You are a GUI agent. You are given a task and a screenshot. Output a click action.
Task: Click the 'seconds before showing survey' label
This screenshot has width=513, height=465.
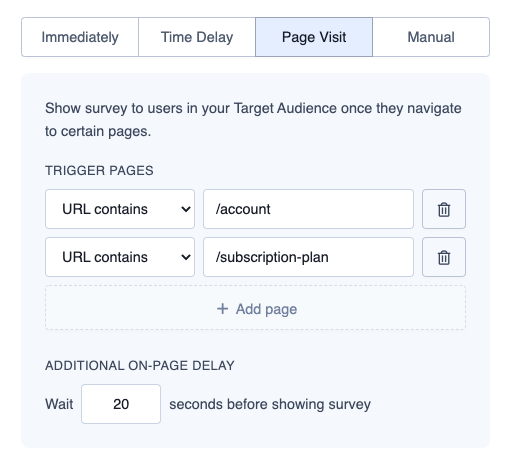tap(270, 404)
